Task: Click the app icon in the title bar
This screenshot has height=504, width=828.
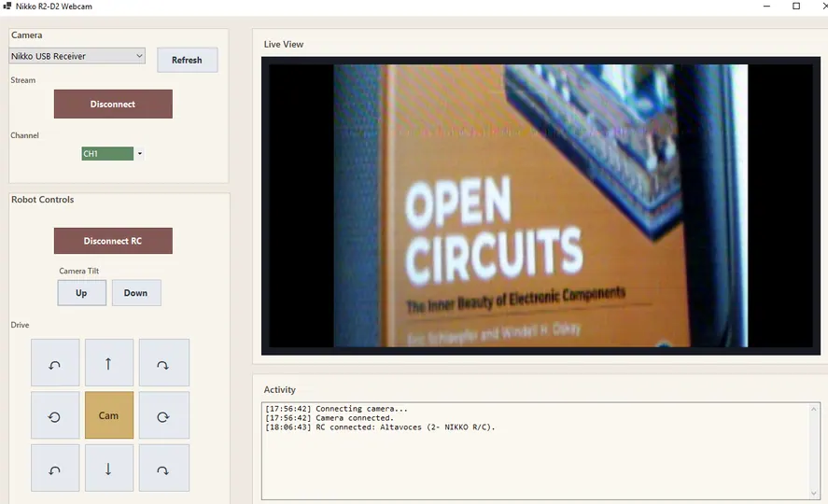Action: (x=7, y=7)
